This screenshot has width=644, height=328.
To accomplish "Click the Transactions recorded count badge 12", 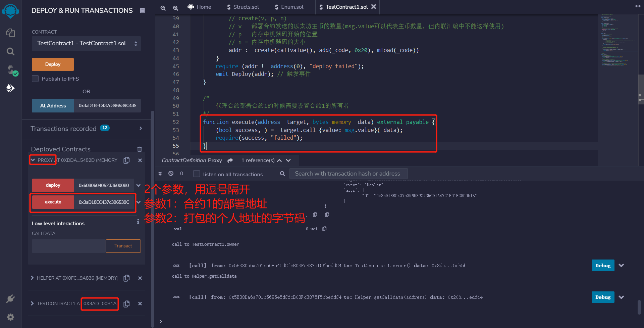I will pyautogui.click(x=105, y=128).
